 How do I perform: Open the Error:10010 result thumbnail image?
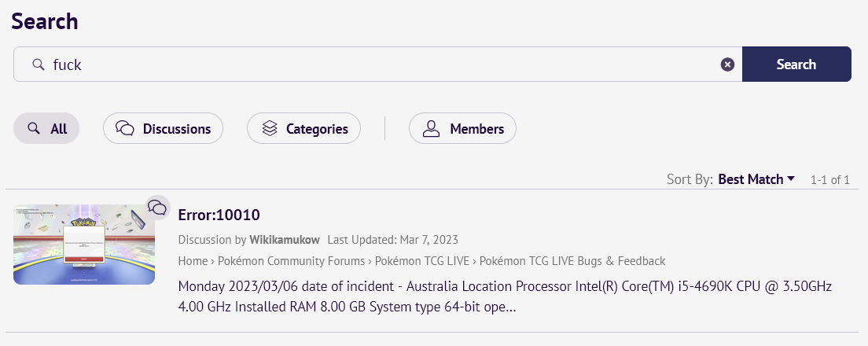point(84,244)
